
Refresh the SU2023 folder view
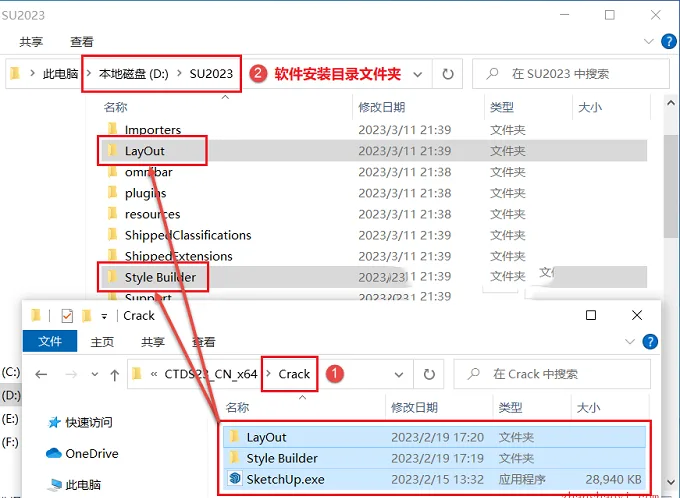[448, 74]
